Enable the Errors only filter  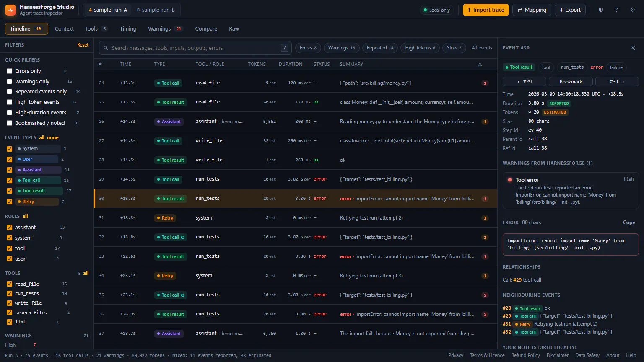tap(9, 71)
